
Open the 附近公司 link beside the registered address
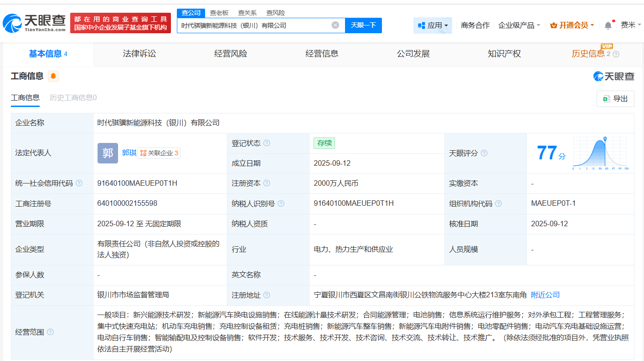(546, 295)
